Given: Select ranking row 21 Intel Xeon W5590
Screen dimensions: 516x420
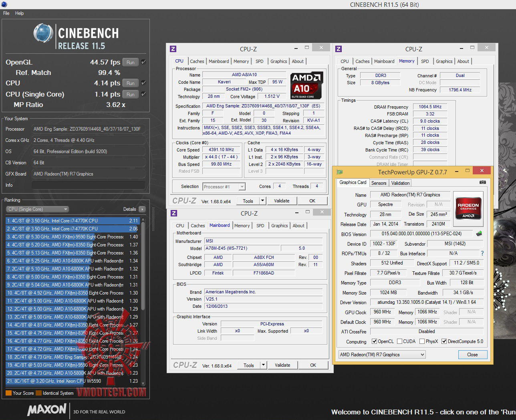Looking at the screenshot, I should click(72, 381).
